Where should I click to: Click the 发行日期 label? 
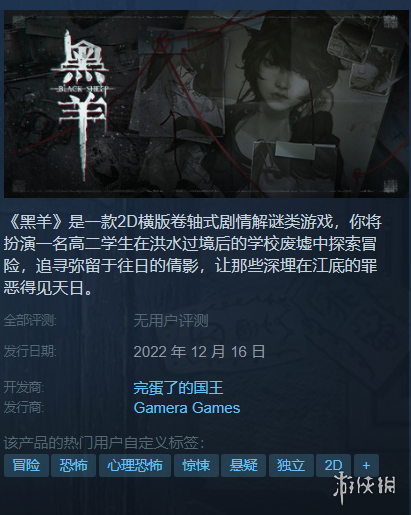pos(30,351)
